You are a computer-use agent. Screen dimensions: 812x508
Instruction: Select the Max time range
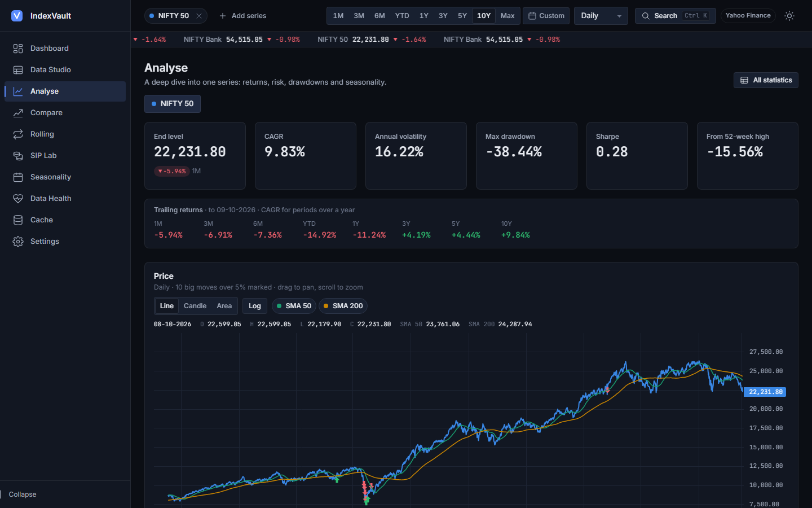(x=507, y=16)
